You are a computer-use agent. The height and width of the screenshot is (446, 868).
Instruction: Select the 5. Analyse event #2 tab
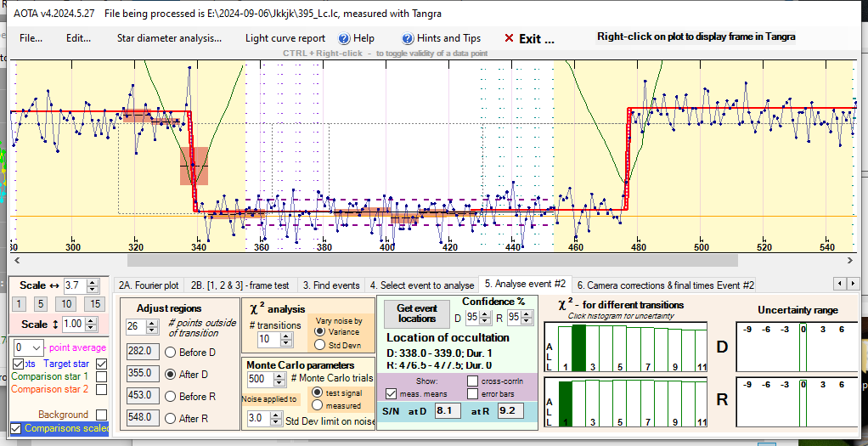525,284
